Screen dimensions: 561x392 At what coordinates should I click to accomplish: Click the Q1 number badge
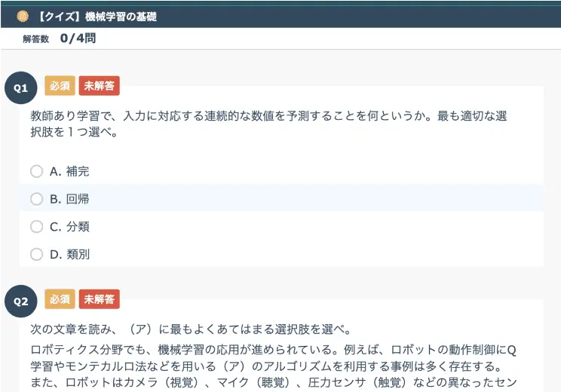pyautogui.click(x=21, y=88)
